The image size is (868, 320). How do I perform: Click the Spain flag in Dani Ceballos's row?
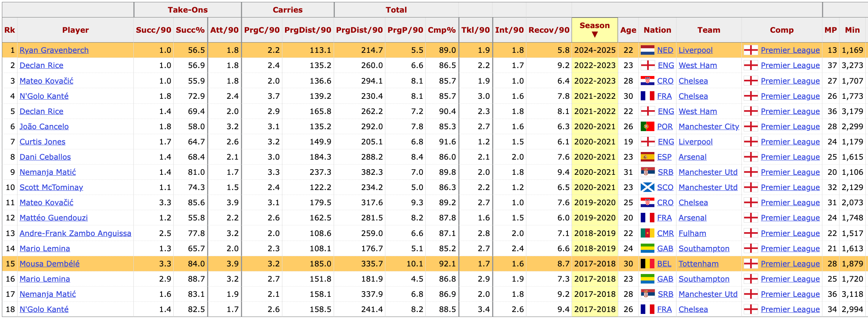tap(647, 157)
